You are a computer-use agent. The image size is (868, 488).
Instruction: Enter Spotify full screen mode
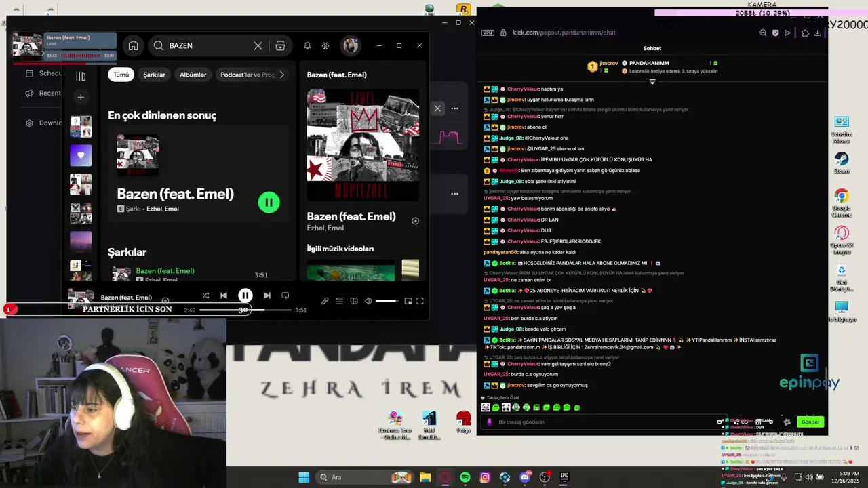pyautogui.click(x=420, y=301)
